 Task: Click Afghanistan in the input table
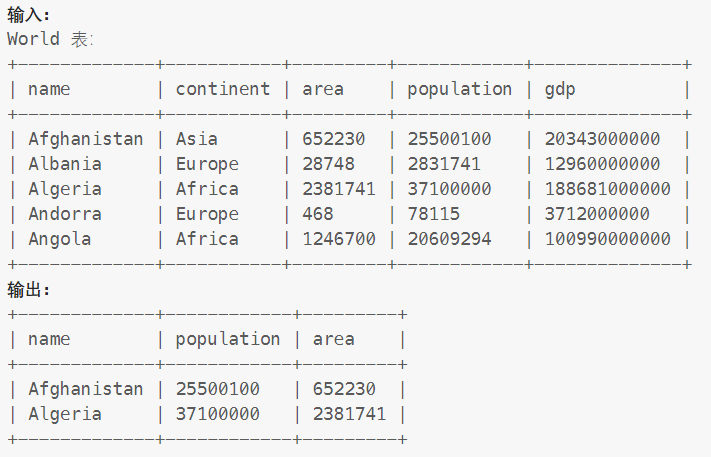pos(85,139)
